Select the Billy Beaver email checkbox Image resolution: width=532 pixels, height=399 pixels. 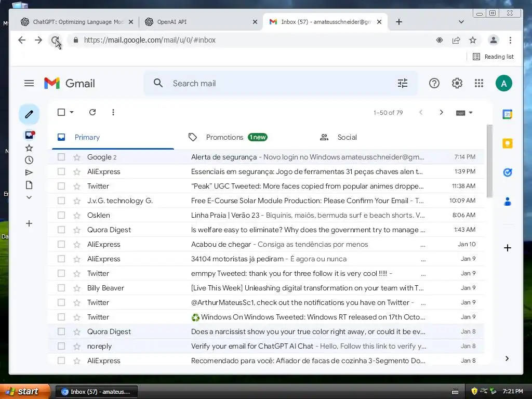pos(61,288)
